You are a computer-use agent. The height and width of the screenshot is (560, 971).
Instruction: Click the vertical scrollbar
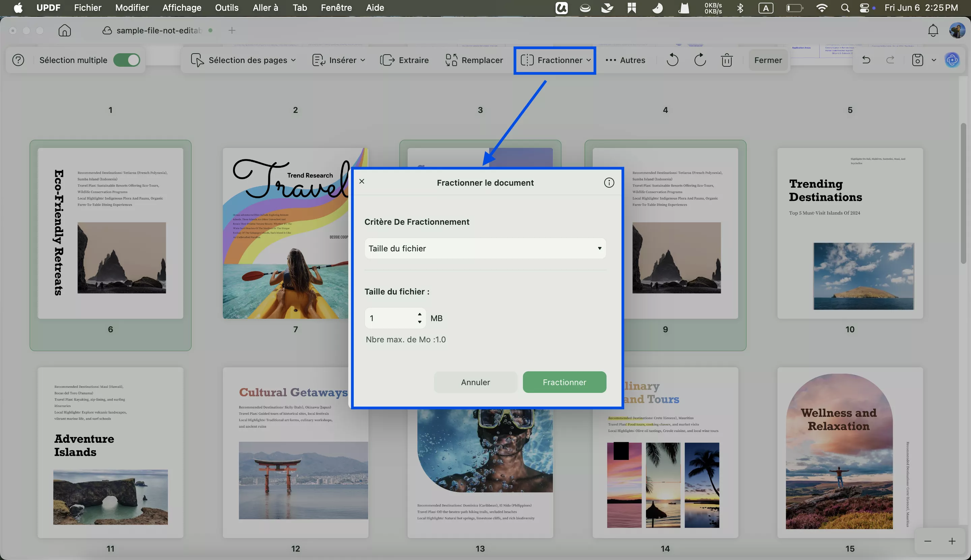pyautogui.click(x=963, y=193)
